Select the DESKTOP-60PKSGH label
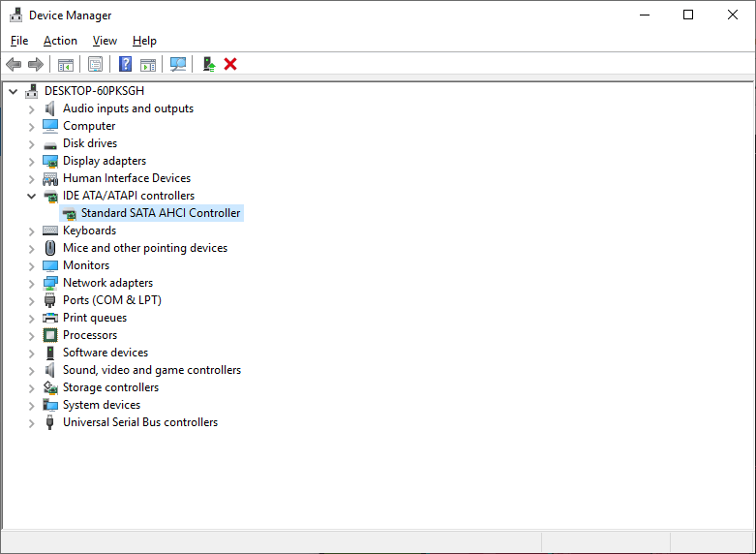 (x=94, y=91)
